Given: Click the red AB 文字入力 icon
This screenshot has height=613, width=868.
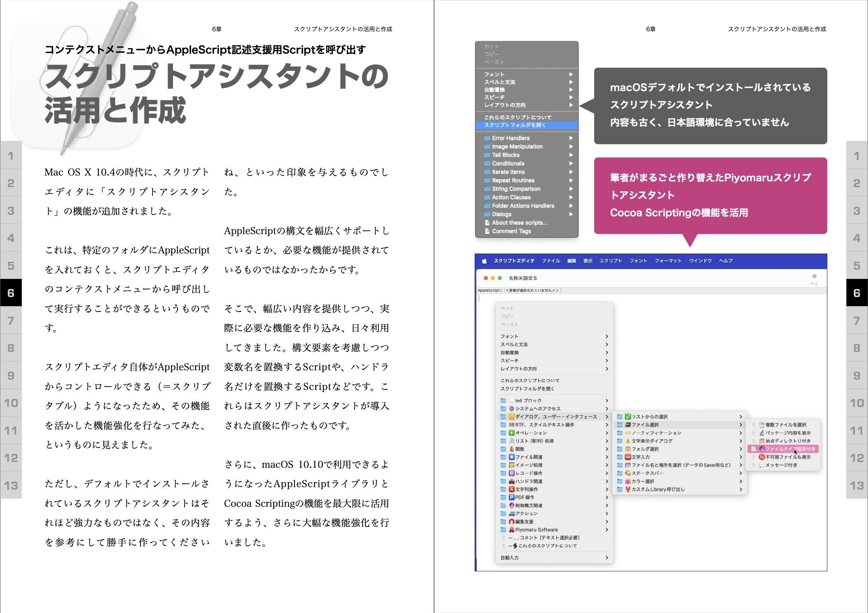Looking at the screenshot, I should pyautogui.click(x=628, y=458).
